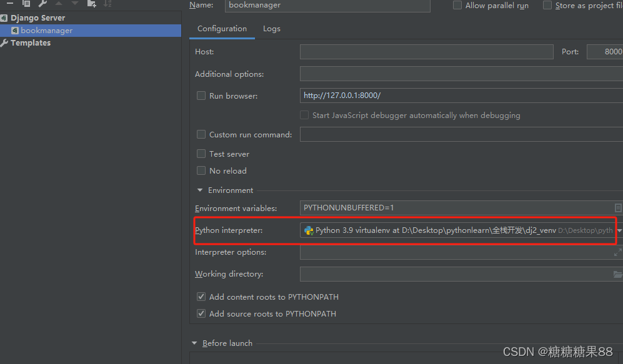Viewport: 623px width, 364px height.
Task: Check the Test server option
Action: click(201, 154)
